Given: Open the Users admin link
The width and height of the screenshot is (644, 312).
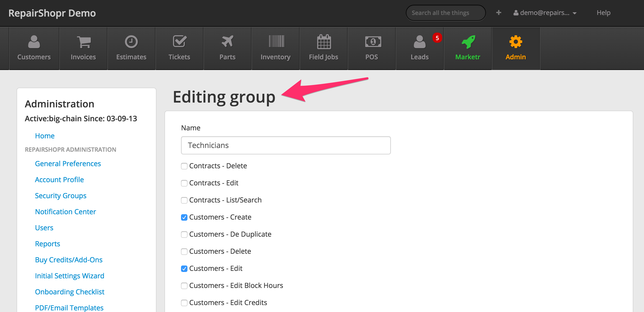Looking at the screenshot, I should [44, 228].
